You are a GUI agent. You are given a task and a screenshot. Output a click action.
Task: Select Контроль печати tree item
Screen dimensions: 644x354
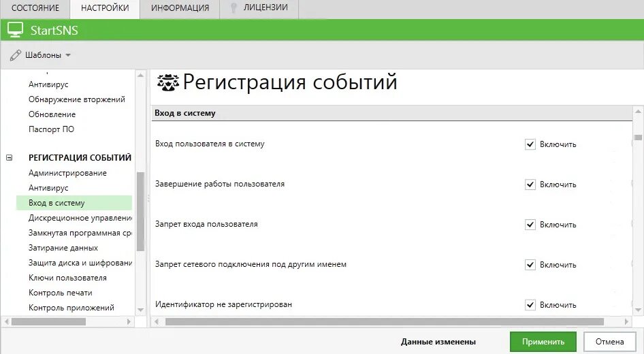61,293
